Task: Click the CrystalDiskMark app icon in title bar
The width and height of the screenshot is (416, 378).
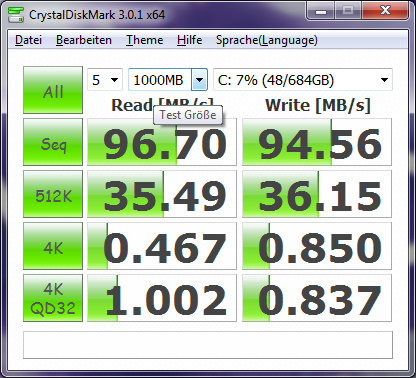Action: [15, 14]
